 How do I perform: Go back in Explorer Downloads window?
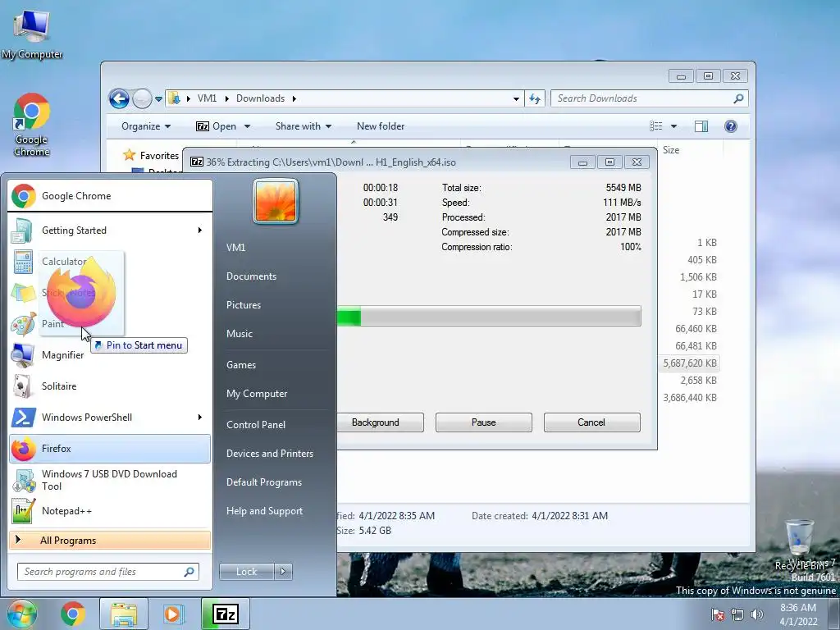(x=119, y=98)
